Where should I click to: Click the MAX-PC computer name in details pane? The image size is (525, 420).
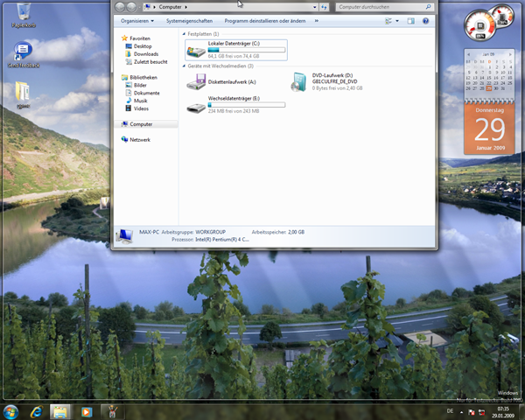(149, 232)
